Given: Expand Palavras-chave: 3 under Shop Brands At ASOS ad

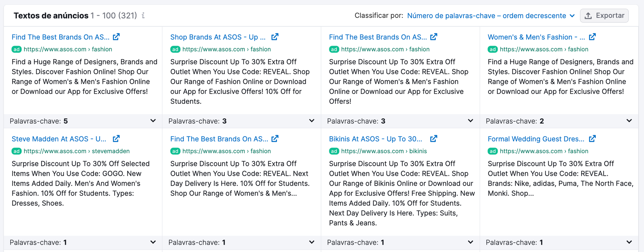Looking at the screenshot, I should pos(242,121).
